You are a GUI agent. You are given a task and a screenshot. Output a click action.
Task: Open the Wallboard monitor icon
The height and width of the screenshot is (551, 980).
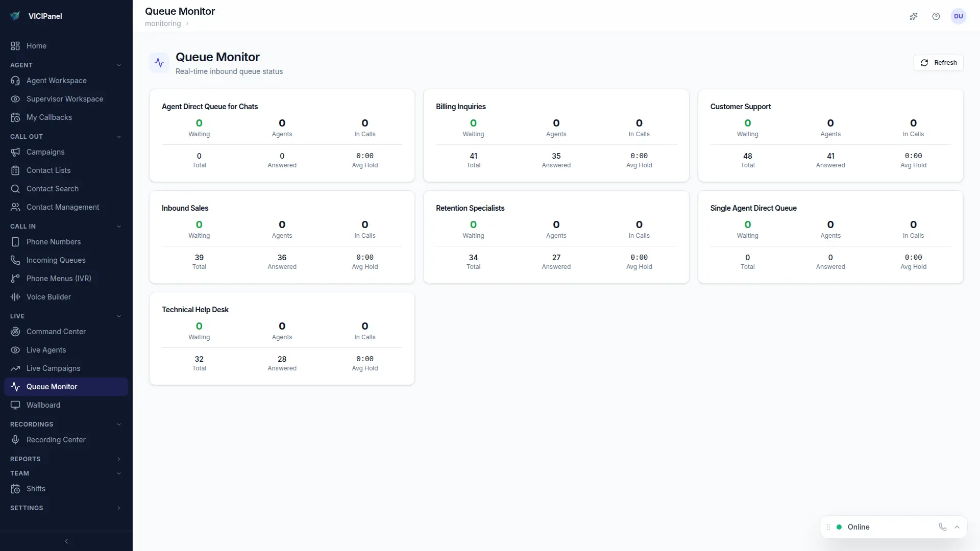pyautogui.click(x=15, y=405)
